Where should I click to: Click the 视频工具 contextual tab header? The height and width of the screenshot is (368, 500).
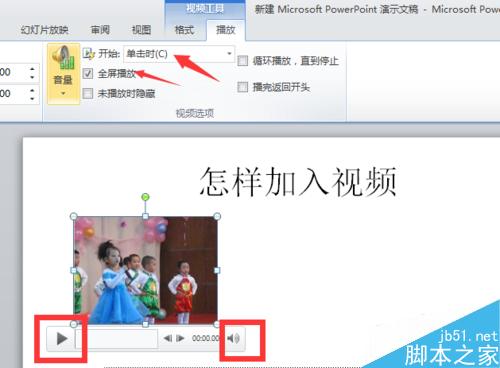click(205, 9)
